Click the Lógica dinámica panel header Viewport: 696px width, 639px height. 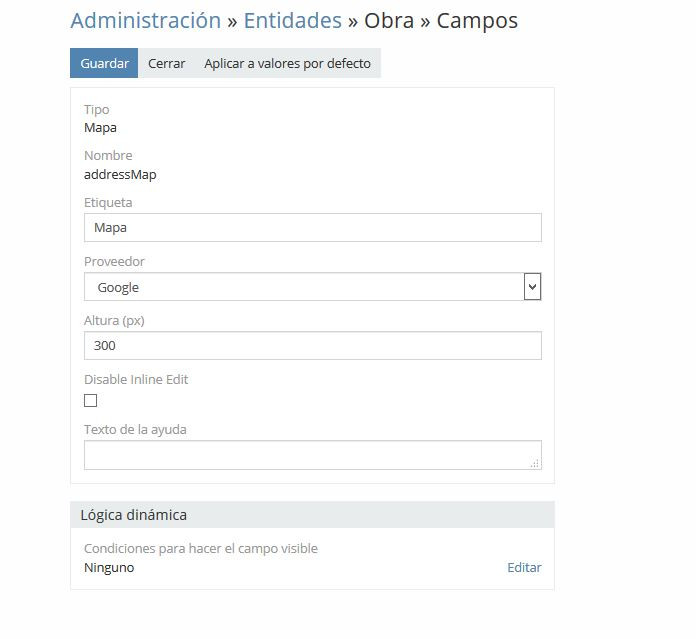pyautogui.click(x=312, y=515)
